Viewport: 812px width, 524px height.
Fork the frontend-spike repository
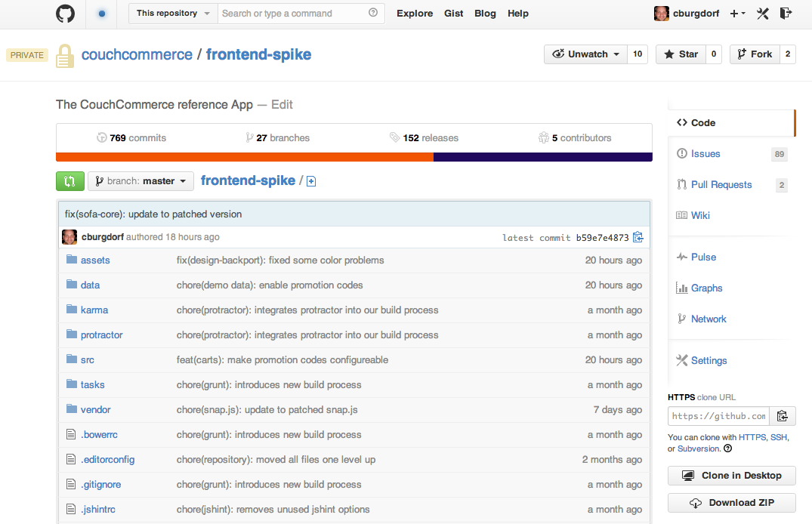tap(755, 54)
